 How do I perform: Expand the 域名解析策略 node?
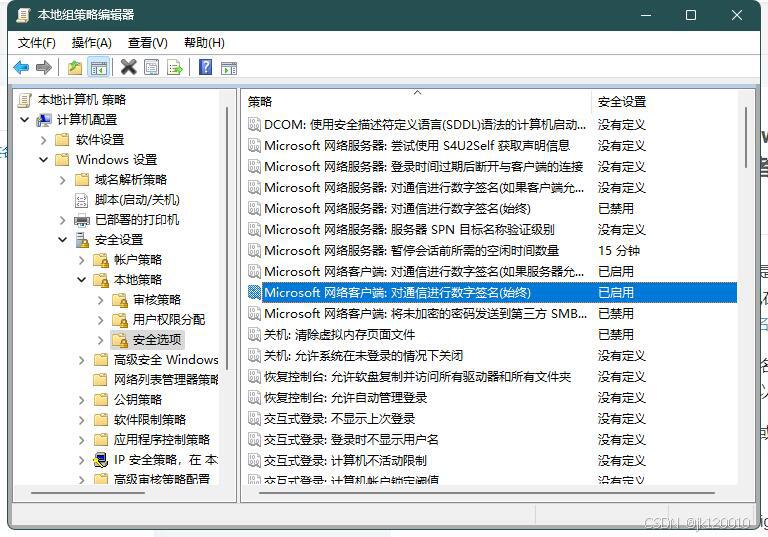tap(62, 180)
